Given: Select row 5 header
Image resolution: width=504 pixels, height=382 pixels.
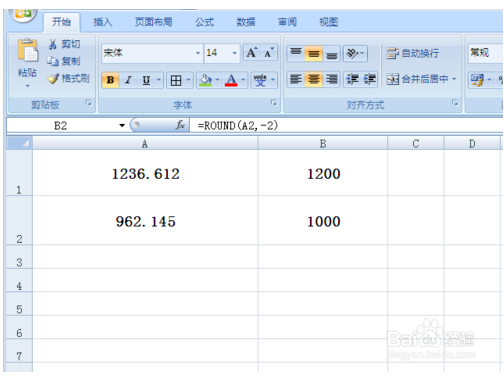Looking at the screenshot, I should (x=19, y=304).
